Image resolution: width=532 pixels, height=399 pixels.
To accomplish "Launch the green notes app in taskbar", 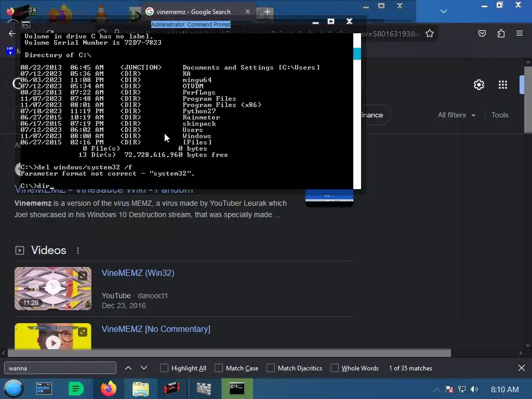I will (76, 389).
